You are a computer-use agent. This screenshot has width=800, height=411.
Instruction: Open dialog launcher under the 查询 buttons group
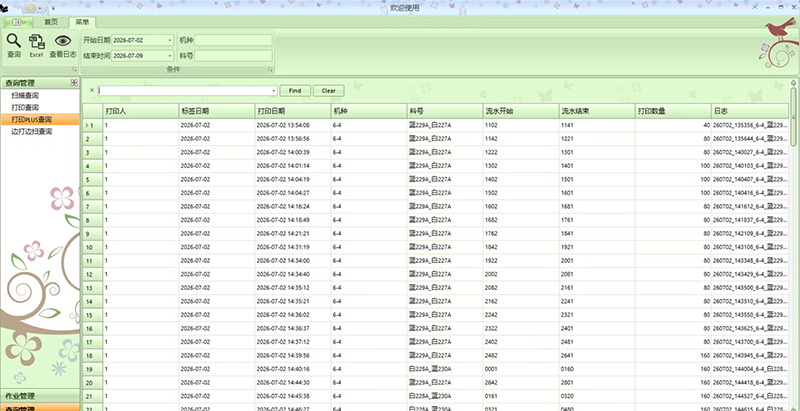(75, 70)
